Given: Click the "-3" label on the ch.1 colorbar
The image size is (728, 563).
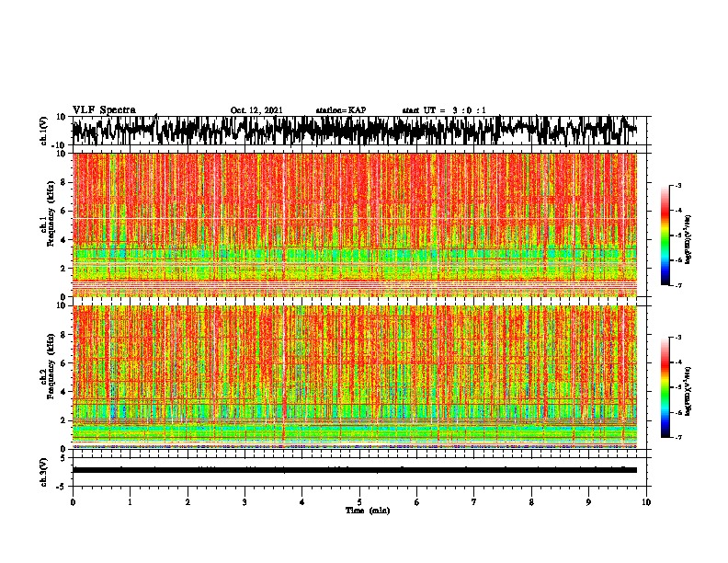Looking at the screenshot, I should pos(678,186).
